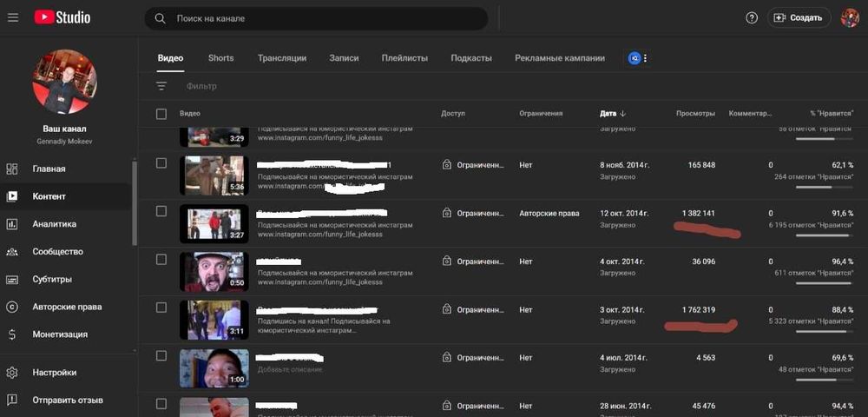Screen dimensions: 868x417
Task: Sort by the Дата column header
Action: pyautogui.click(x=608, y=114)
